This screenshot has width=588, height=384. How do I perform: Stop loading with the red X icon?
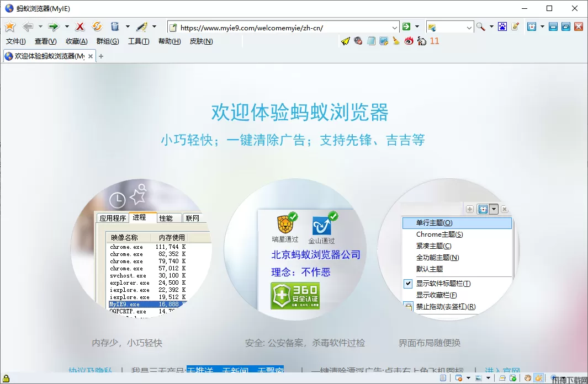click(80, 26)
